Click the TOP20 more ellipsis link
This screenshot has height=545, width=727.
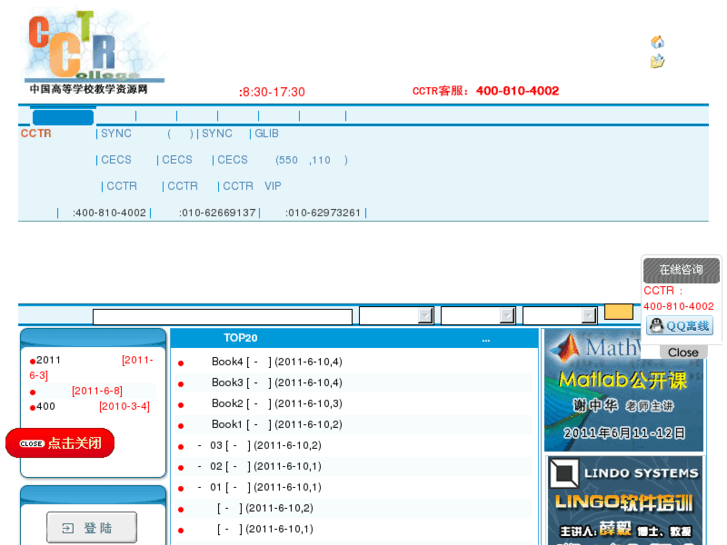point(485,339)
